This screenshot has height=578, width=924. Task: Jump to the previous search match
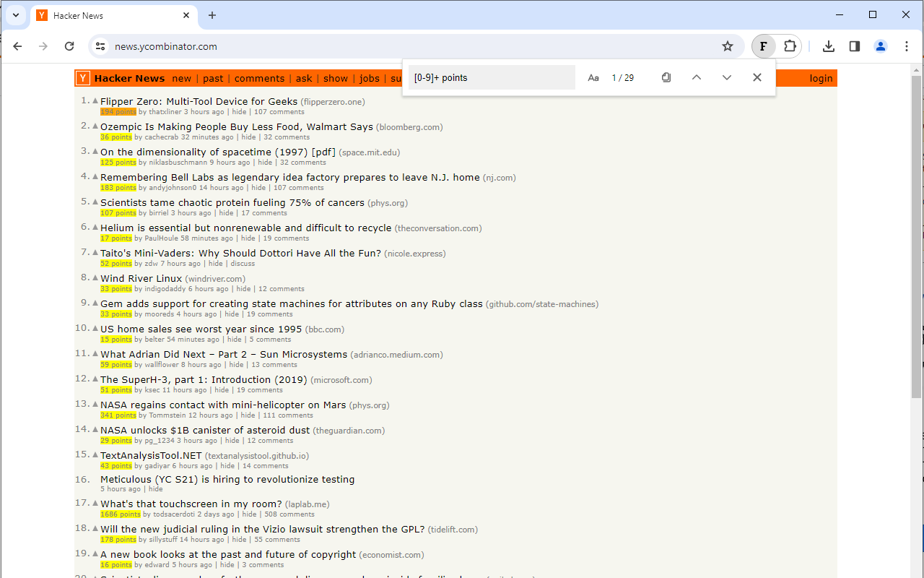click(x=696, y=77)
